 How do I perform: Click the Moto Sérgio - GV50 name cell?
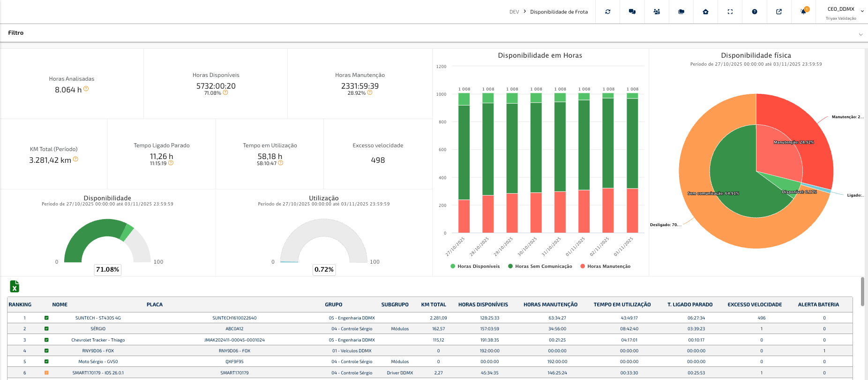click(98, 362)
